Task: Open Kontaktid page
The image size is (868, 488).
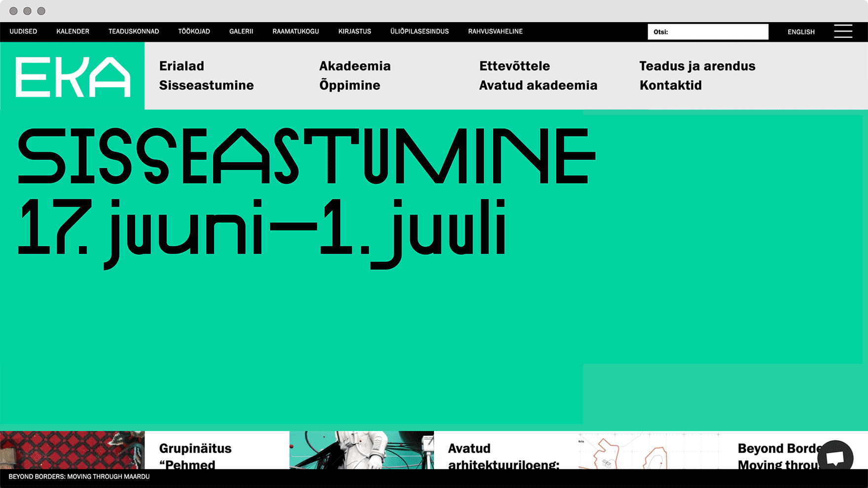Action: tap(670, 85)
